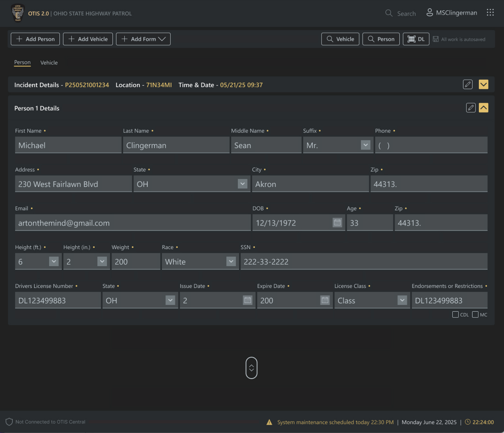Click the search magnifier icon in header
Image resolution: width=504 pixels, height=433 pixels.
[389, 13]
